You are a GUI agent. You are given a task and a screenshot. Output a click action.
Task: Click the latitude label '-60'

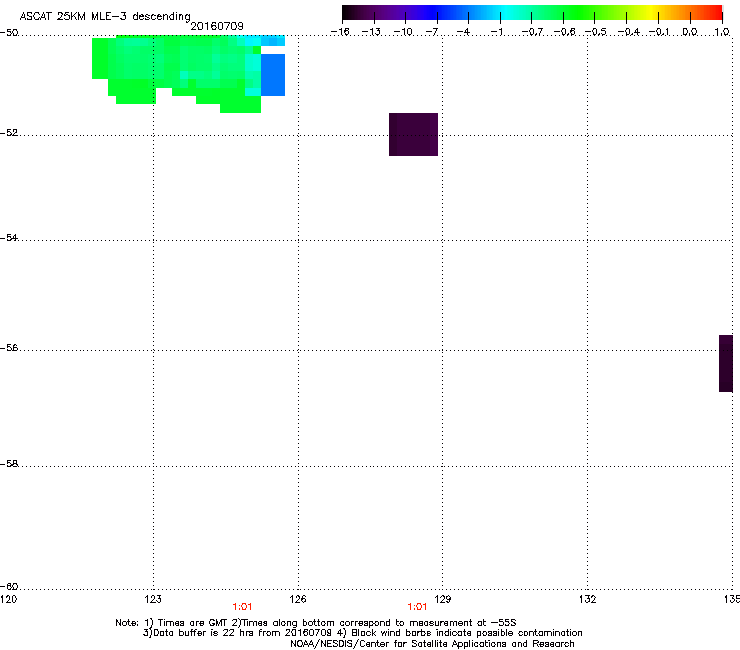tap(9, 586)
